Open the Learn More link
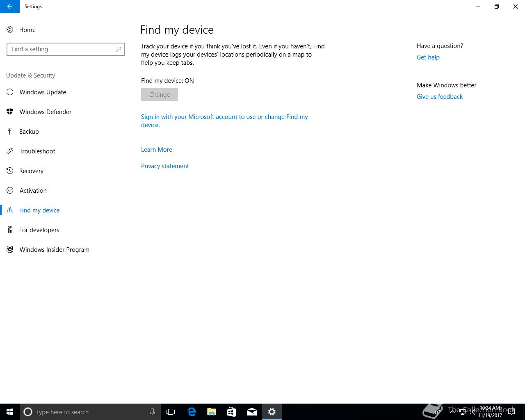 [157, 150]
